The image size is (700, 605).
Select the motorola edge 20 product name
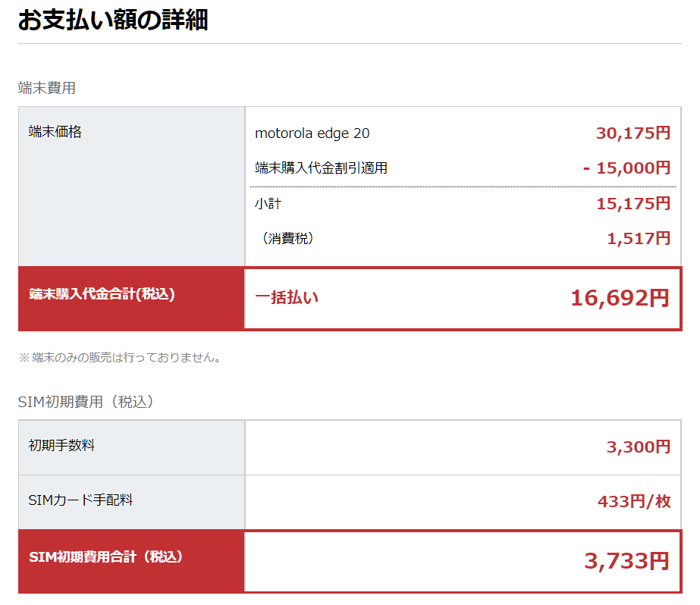(312, 133)
